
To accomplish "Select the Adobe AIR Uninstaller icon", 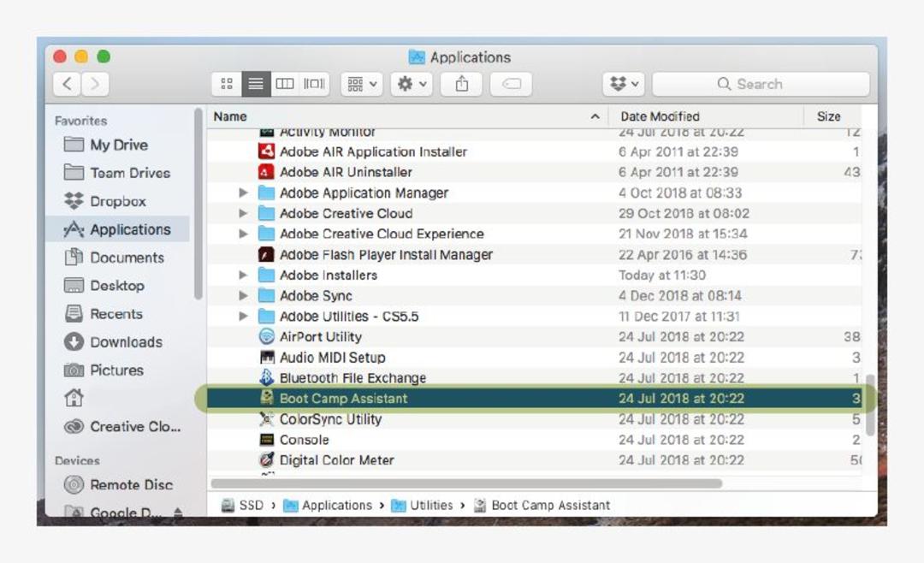I will 266,172.
